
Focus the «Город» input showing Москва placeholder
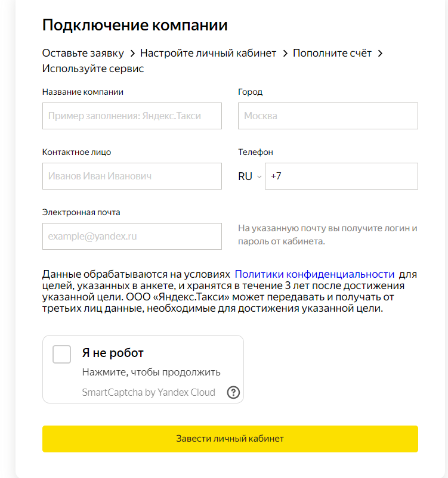[x=327, y=116]
